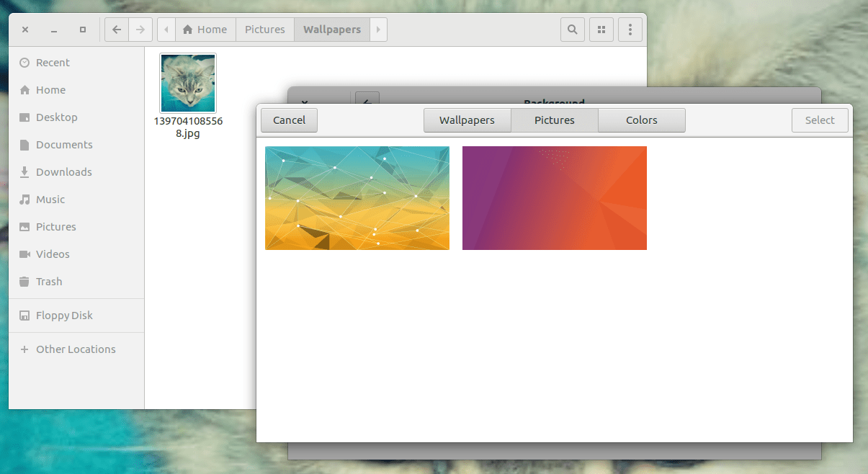The height and width of the screenshot is (474, 868).
Task: Open Other Locations in the sidebar
Action: (x=75, y=349)
